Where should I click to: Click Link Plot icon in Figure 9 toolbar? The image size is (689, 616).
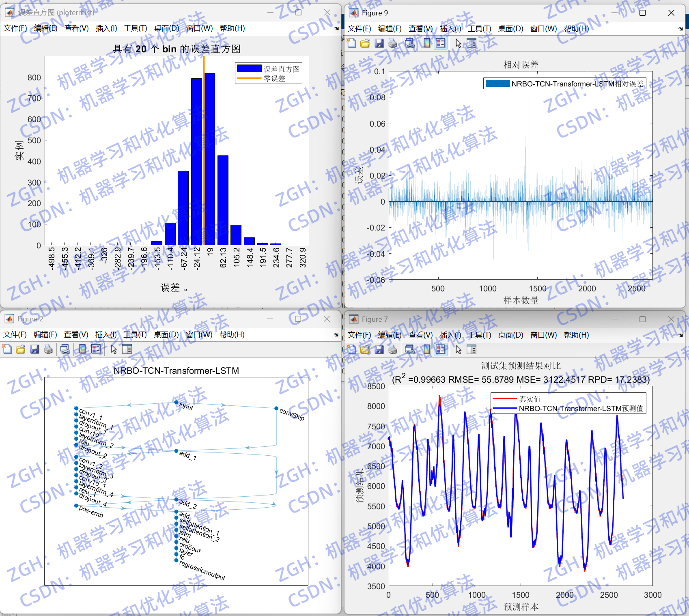click(x=410, y=43)
